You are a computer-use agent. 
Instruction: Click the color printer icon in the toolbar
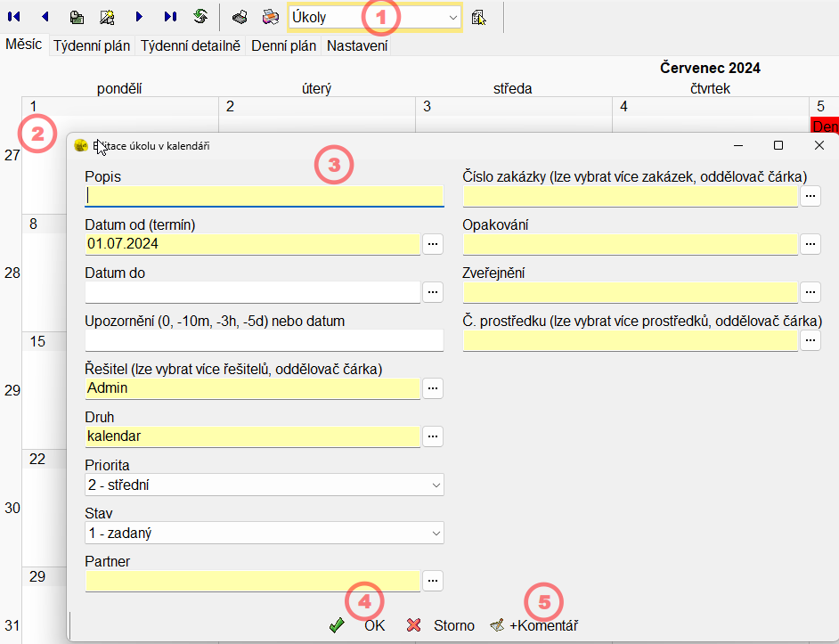pos(270,17)
